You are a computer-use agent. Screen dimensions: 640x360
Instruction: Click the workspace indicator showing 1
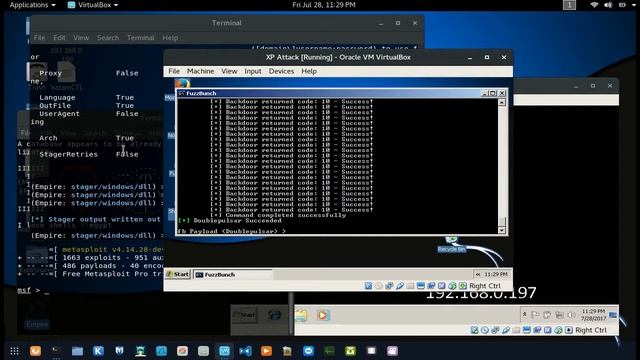(x=569, y=5)
